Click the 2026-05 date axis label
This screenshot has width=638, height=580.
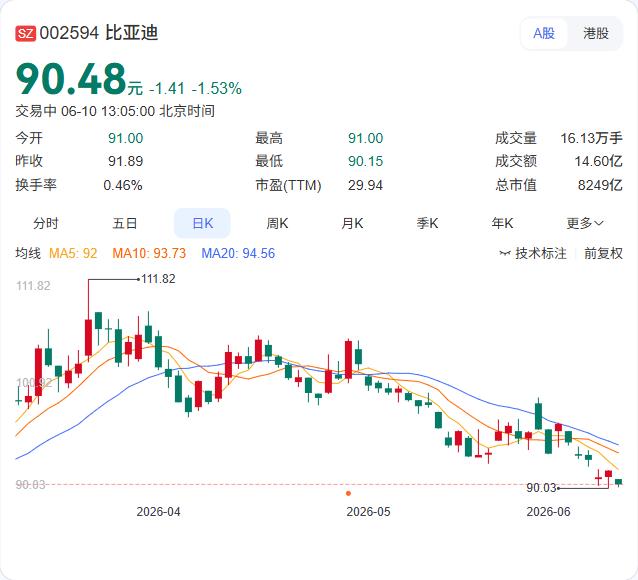click(x=368, y=512)
